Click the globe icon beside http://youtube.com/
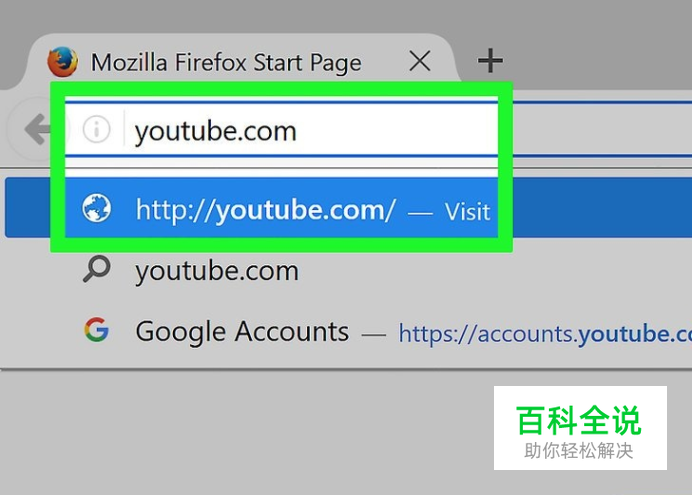 pyautogui.click(x=97, y=208)
